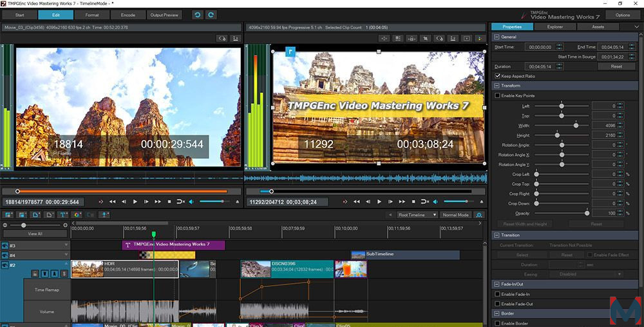Play the source clip preview
644x327 pixels.
(135, 201)
